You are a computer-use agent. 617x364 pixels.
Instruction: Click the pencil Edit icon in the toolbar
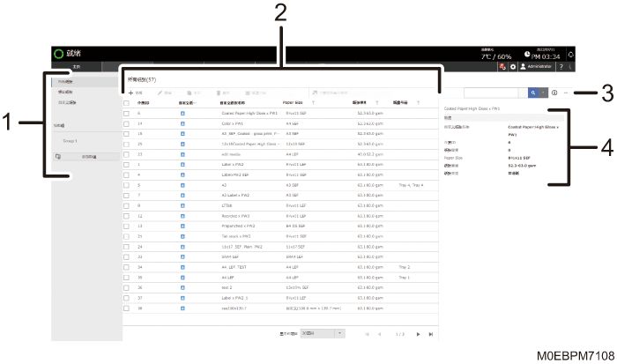tap(160, 93)
